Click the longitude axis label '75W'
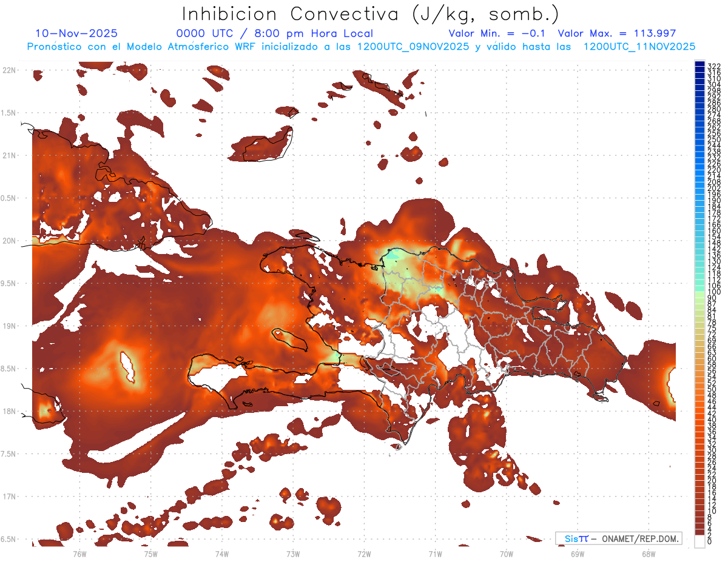 151,554
